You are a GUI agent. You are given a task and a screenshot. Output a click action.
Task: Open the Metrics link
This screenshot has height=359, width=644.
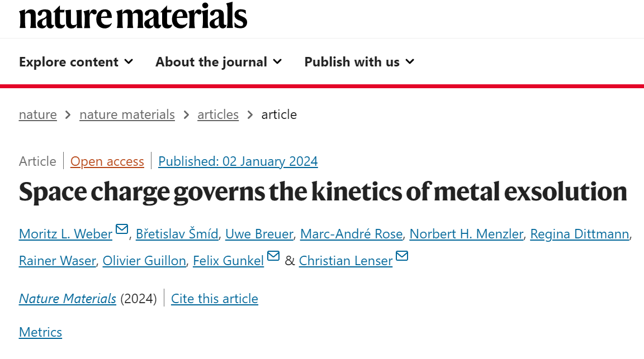coord(40,332)
